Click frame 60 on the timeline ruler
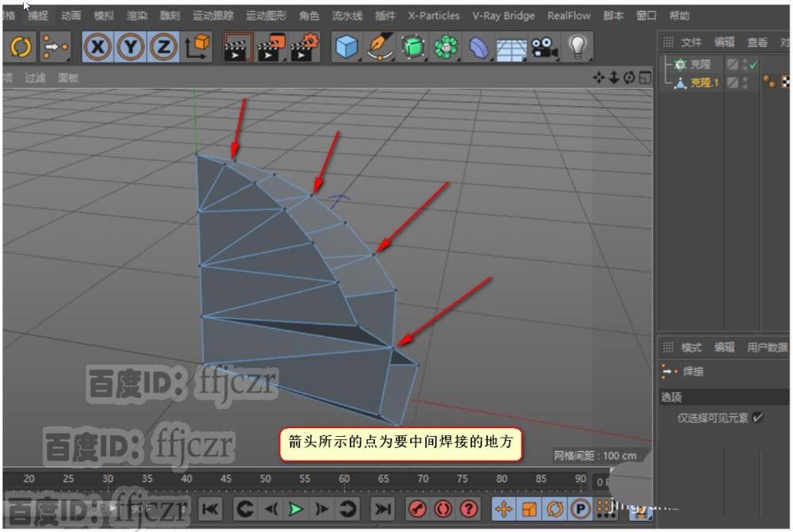This screenshot has height=532, width=793. point(344,480)
